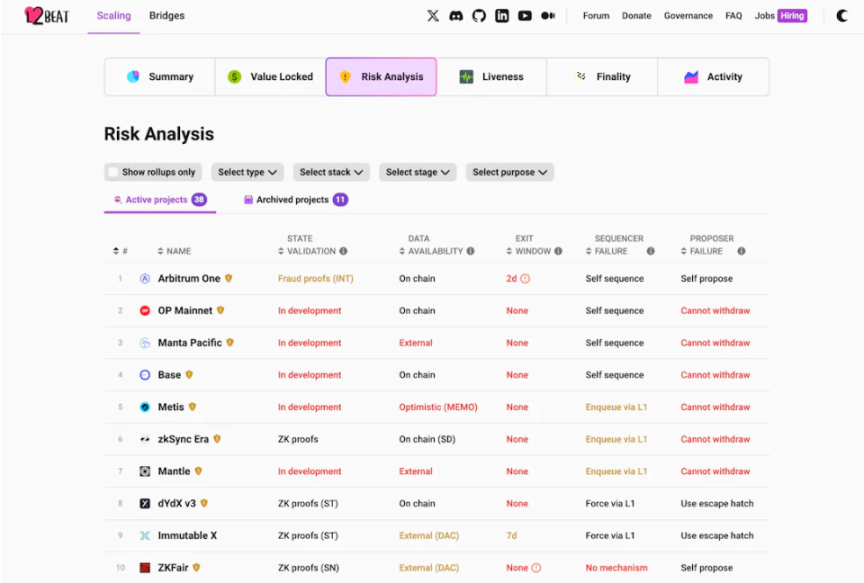Click Optimistic (MEMO) cell in Metis row
This screenshot has height=583, width=864.
(x=438, y=407)
